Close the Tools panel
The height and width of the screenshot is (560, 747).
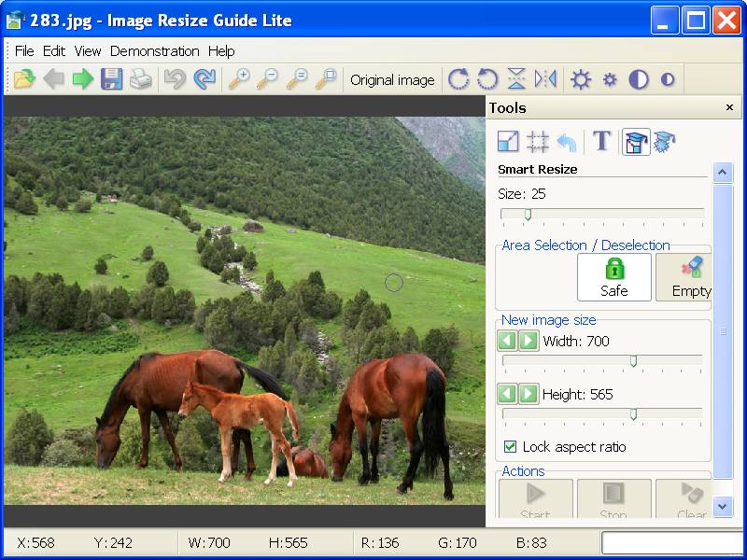[x=729, y=107]
